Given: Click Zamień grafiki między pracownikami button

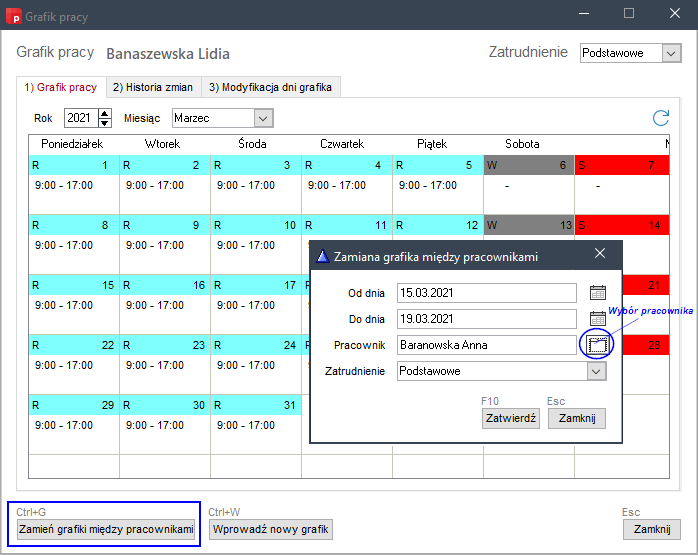Looking at the screenshot, I should [105, 529].
